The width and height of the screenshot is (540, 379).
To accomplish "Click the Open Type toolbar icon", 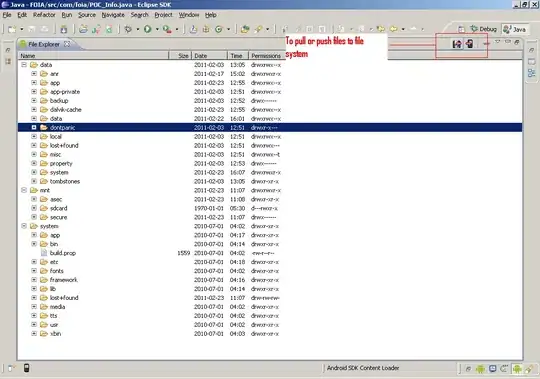I will click(x=245, y=29).
